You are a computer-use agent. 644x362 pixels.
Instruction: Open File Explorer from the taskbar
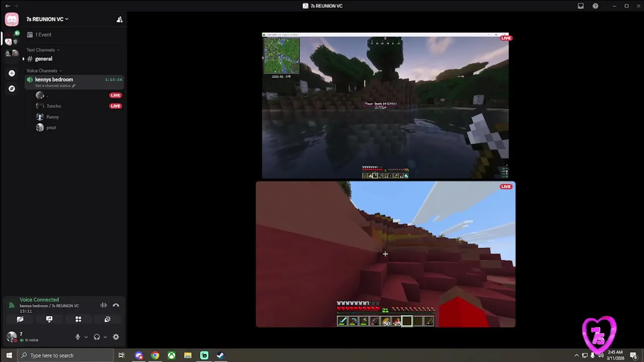click(188, 355)
